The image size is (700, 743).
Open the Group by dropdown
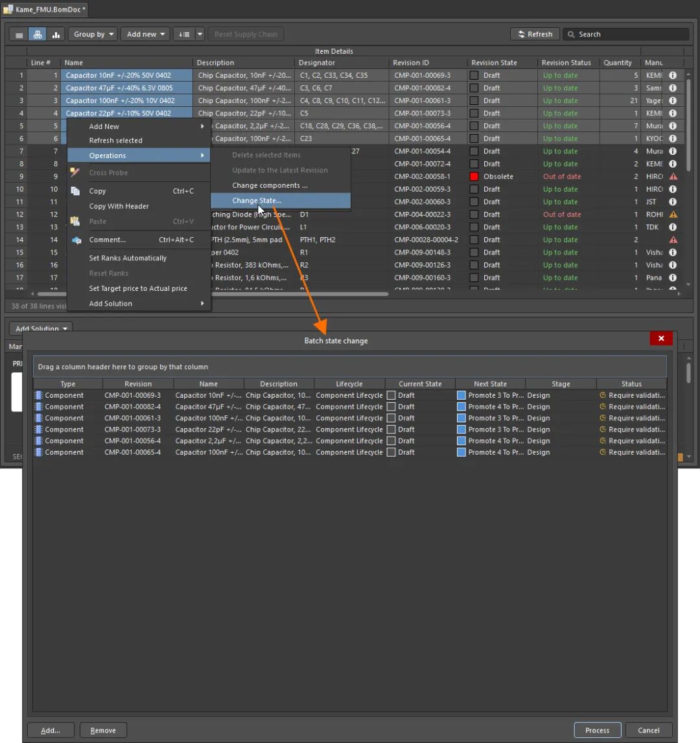(93, 34)
